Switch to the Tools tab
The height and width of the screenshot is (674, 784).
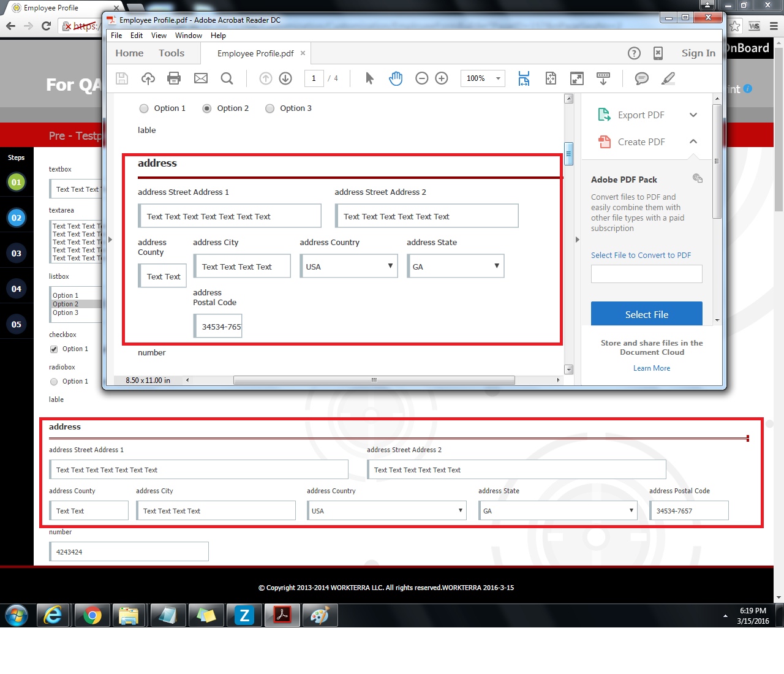point(171,53)
